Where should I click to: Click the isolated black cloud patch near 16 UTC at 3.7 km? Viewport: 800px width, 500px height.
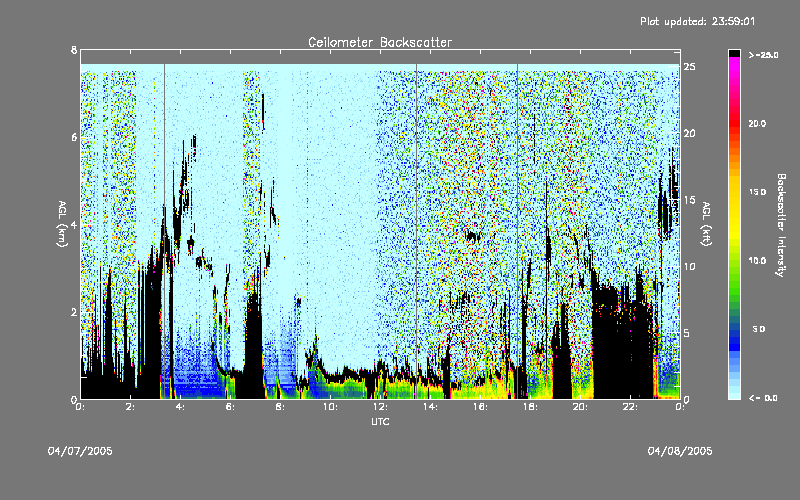click(x=473, y=236)
